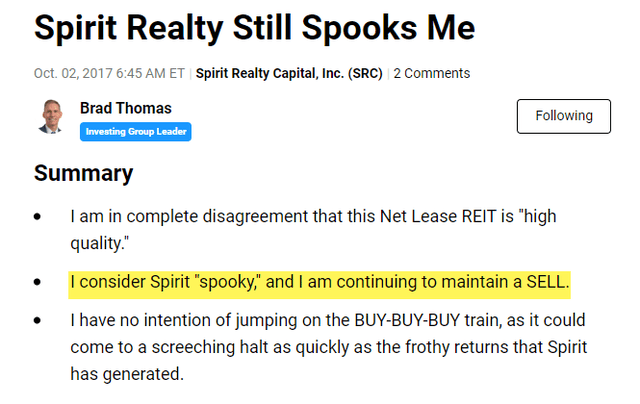Click Brad Thomas's avatar photo
The height and width of the screenshot is (404, 640).
click(52, 117)
